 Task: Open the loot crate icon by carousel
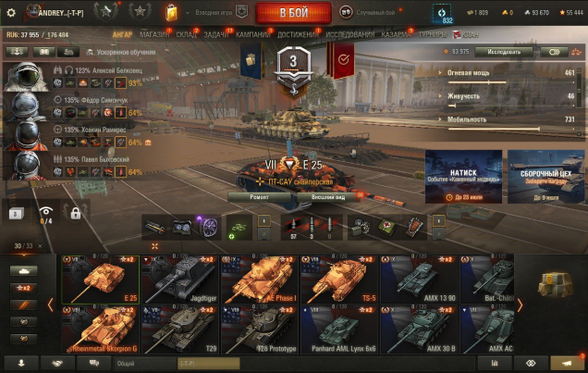coord(556,284)
